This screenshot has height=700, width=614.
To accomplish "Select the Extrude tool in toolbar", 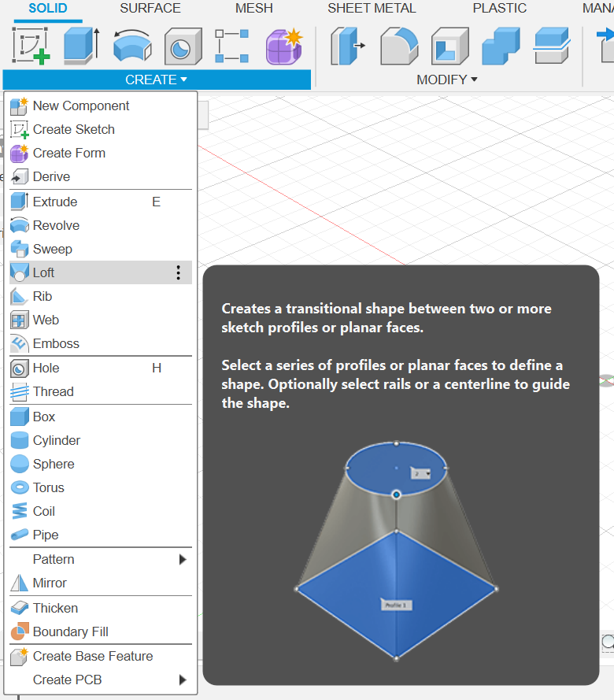I will point(80,46).
